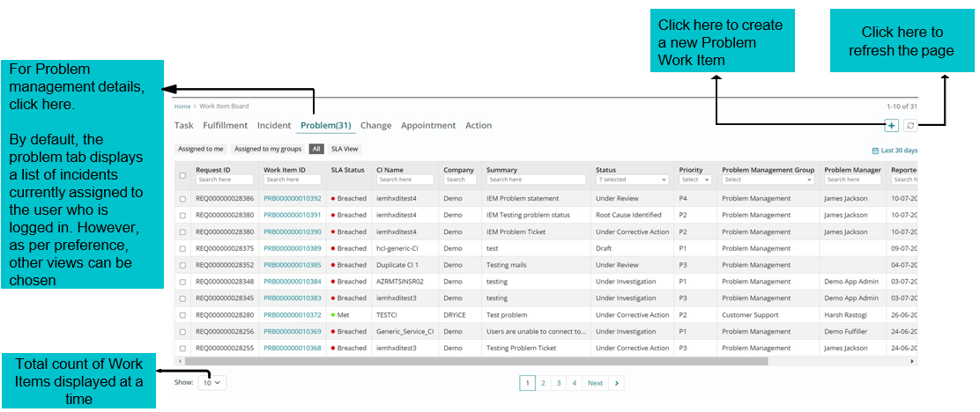The width and height of the screenshot is (980, 412).
Task: Click the refresh page icon
Action: (910, 126)
